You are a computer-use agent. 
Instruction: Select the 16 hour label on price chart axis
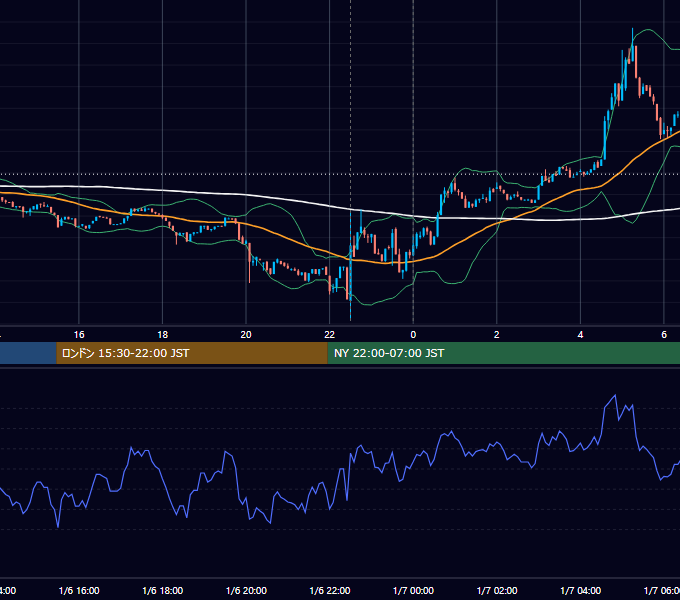point(79,335)
